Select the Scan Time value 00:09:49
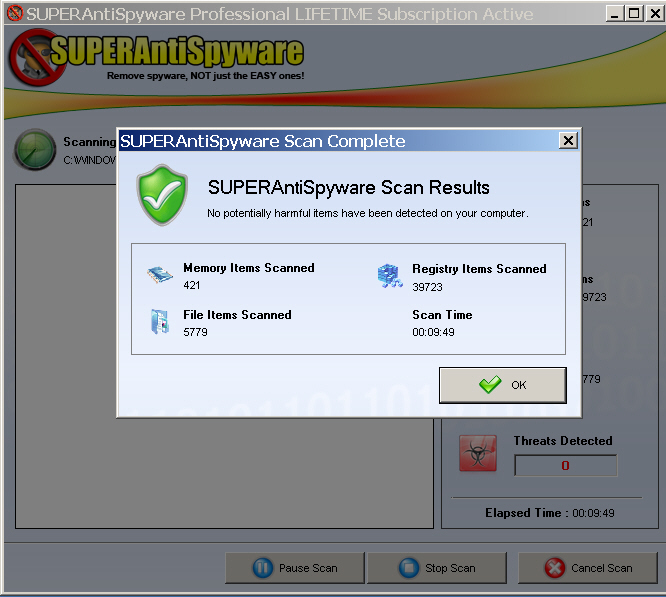This screenshot has width=666, height=597. (433, 332)
